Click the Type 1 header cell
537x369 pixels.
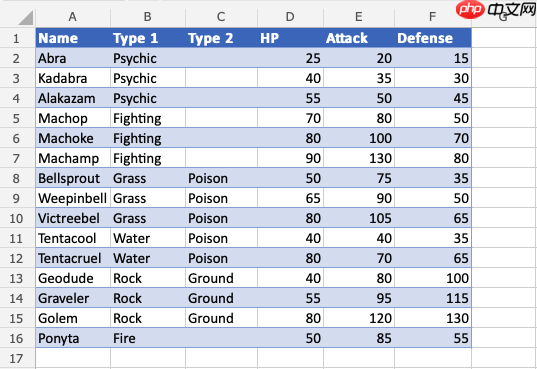point(148,38)
